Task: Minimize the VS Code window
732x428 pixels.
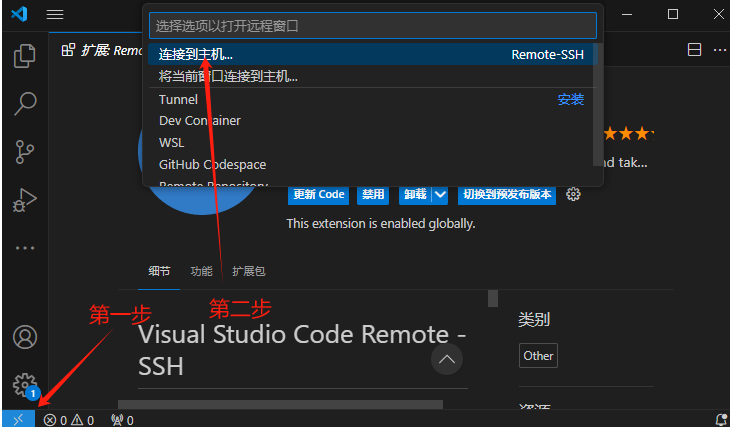Action: click(627, 14)
